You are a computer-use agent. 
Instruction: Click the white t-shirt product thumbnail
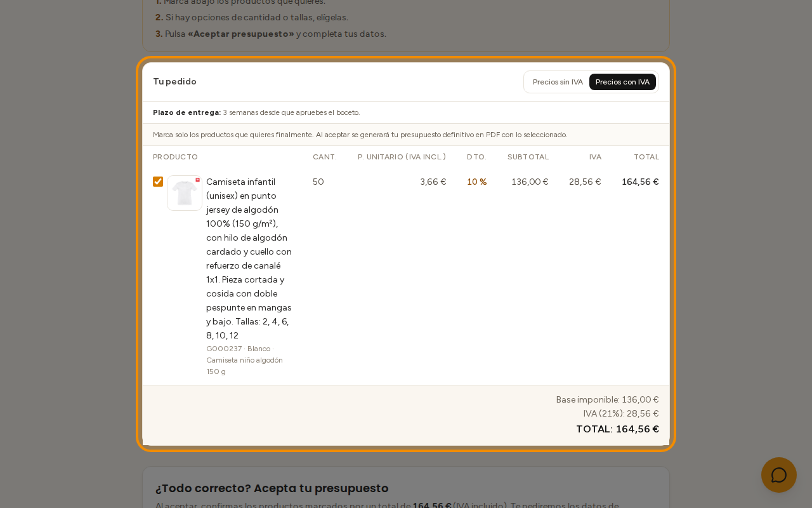185,193
